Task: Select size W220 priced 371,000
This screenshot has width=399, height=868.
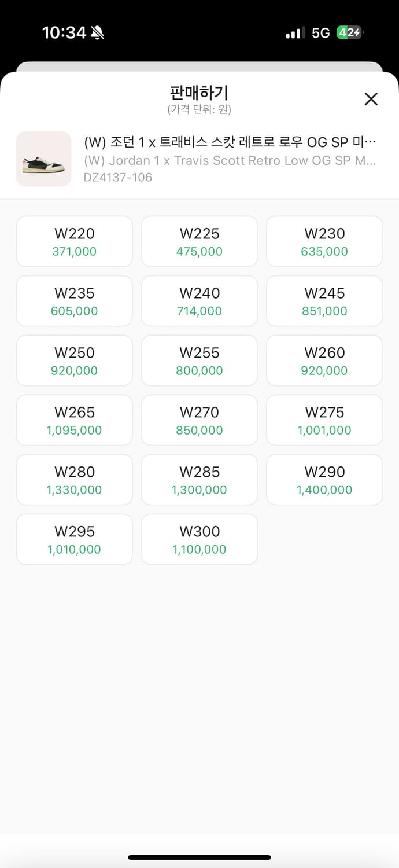Action: [75, 241]
